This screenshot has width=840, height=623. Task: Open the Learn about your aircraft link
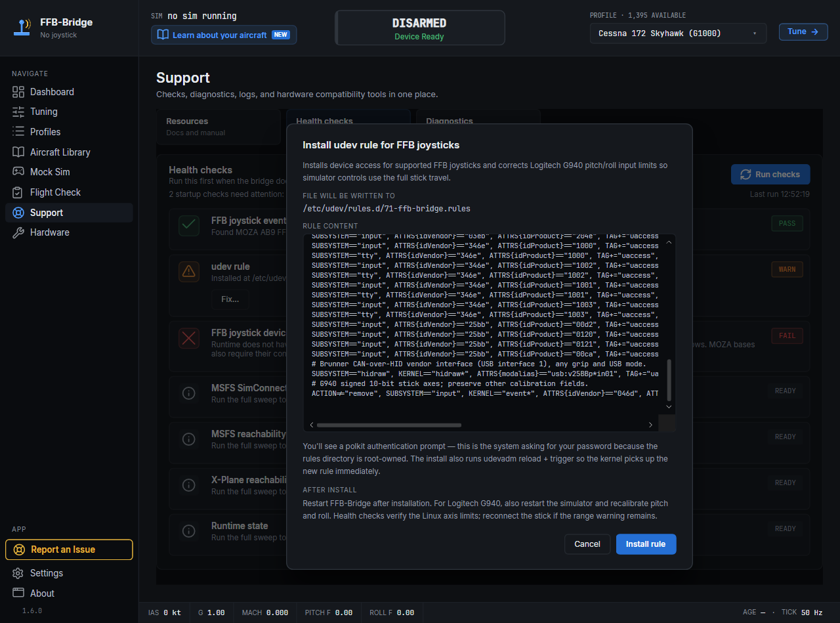coord(224,35)
